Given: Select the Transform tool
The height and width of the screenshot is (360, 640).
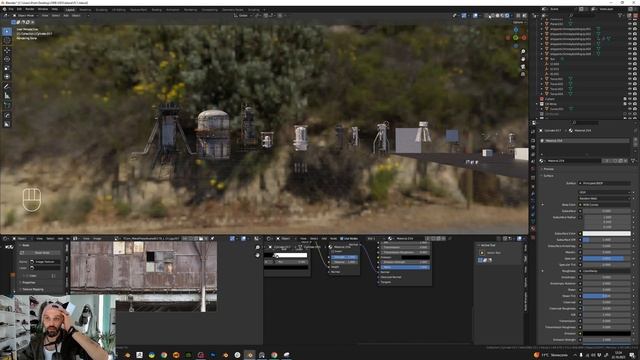Looking at the screenshot, I should (7, 77).
